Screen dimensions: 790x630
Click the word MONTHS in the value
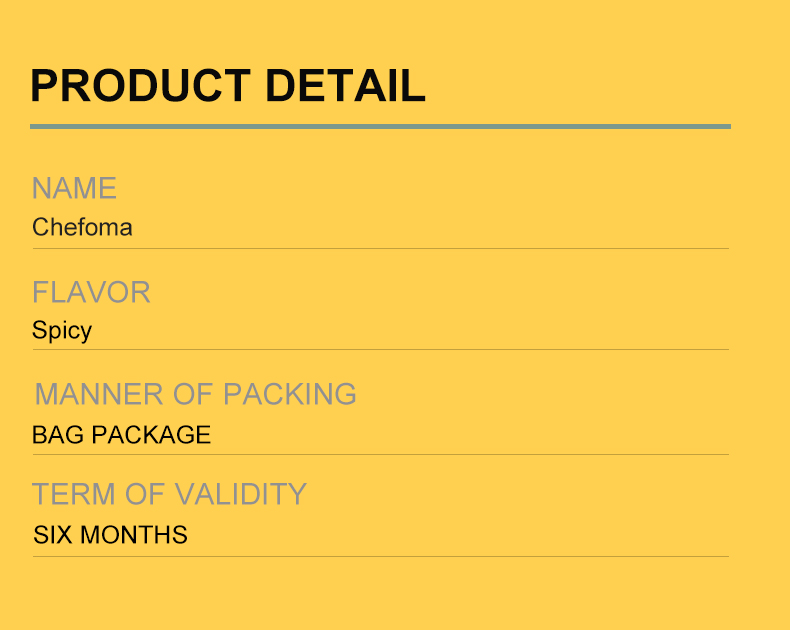[134, 534]
